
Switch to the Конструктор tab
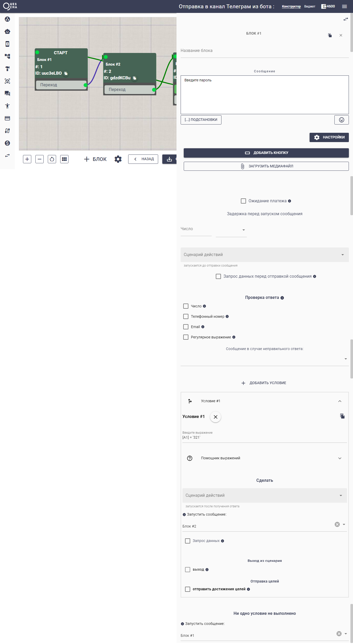pos(291,6)
